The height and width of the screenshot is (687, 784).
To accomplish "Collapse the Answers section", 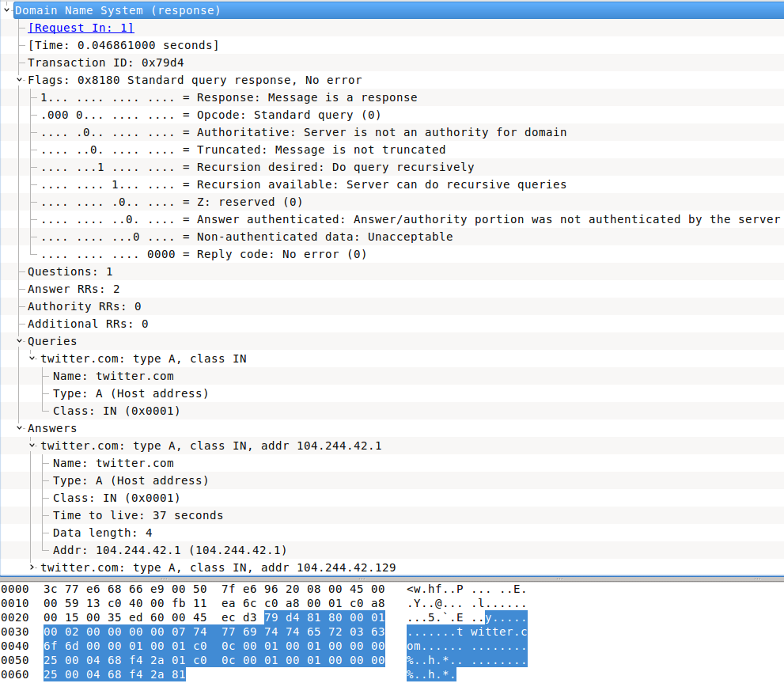I will tap(19, 428).
